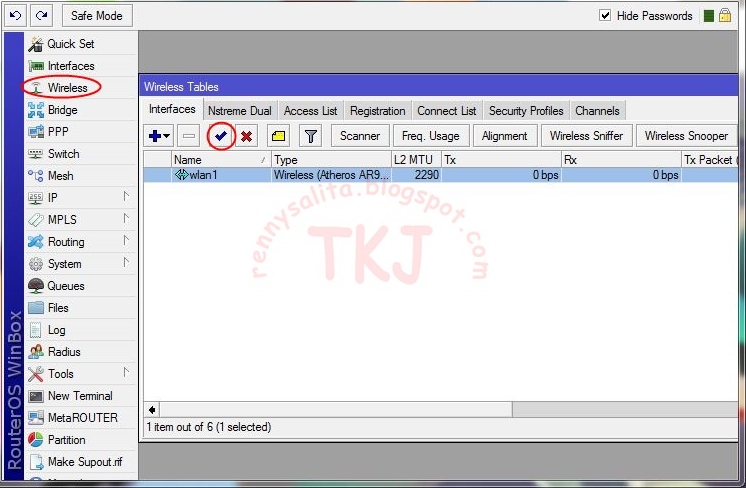
Task: Switch to the Security Profiles tab
Action: pyautogui.click(x=526, y=111)
